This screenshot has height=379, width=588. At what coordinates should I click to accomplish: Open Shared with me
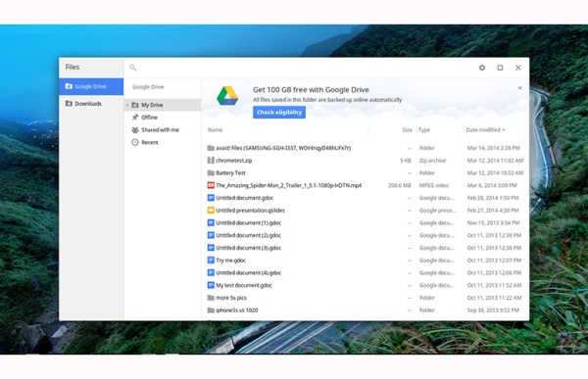163,129
